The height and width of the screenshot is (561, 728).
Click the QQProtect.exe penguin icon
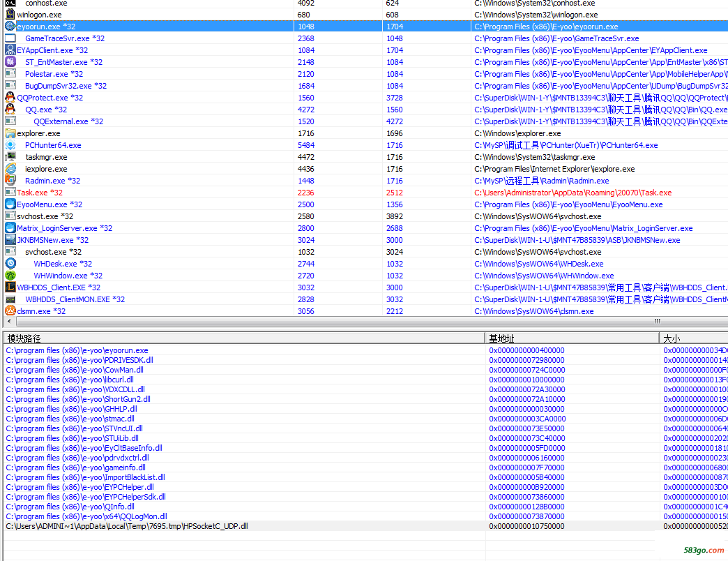pyautogui.click(x=10, y=98)
